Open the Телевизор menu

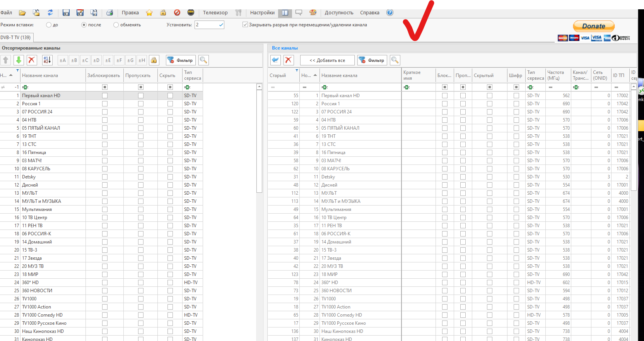(215, 13)
